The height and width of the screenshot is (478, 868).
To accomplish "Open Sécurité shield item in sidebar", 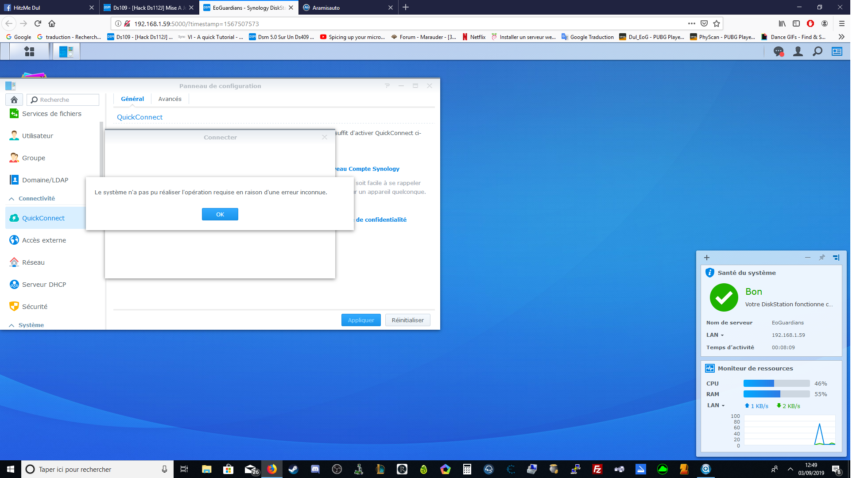I will (x=35, y=307).
